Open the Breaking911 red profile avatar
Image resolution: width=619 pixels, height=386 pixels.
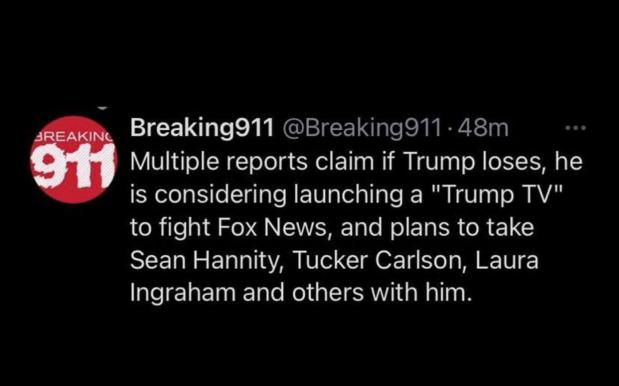click(x=74, y=159)
